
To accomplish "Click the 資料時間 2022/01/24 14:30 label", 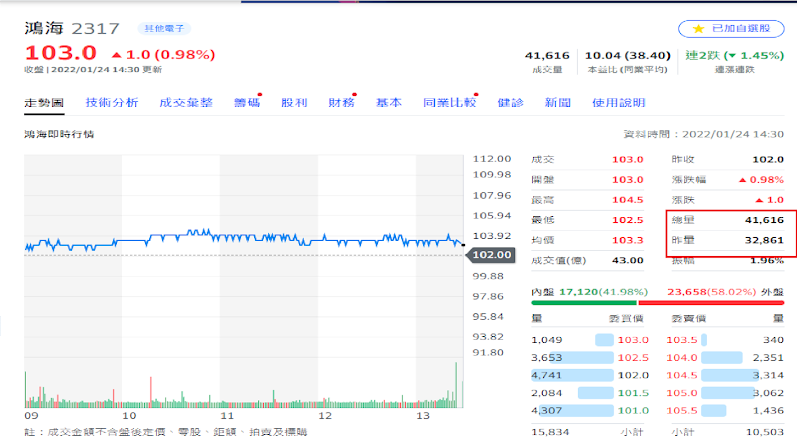I will pos(703,134).
